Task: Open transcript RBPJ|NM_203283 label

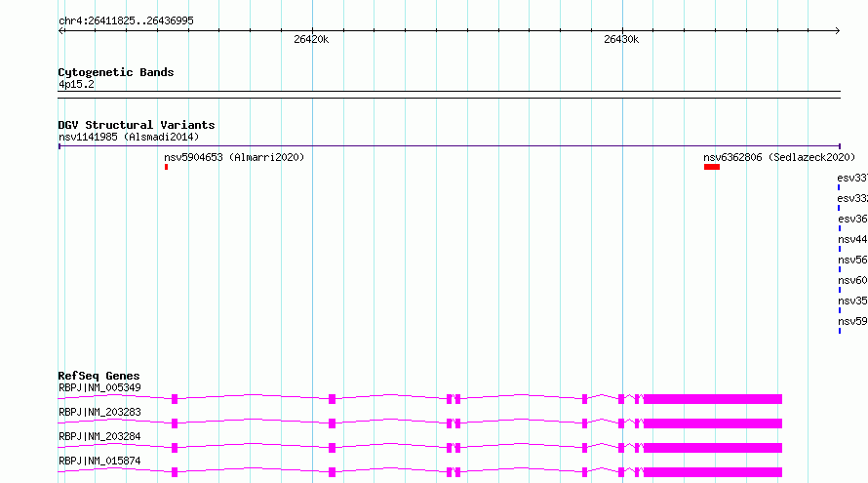Action: click(x=99, y=412)
